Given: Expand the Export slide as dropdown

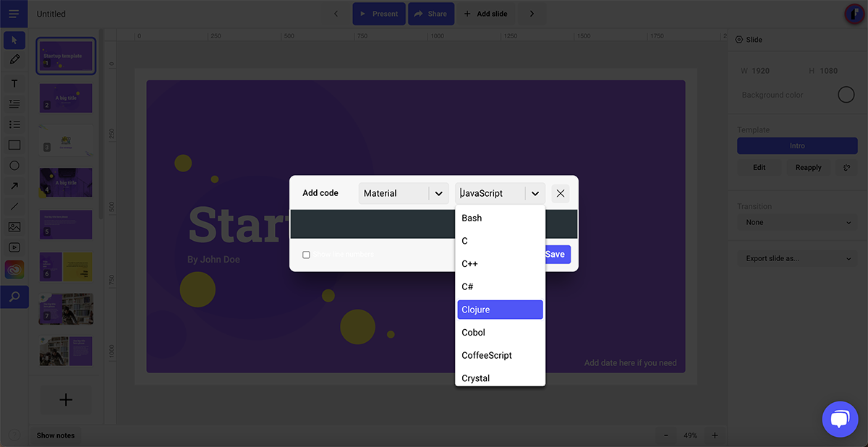Looking at the screenshot, I should tap(797, 258).
